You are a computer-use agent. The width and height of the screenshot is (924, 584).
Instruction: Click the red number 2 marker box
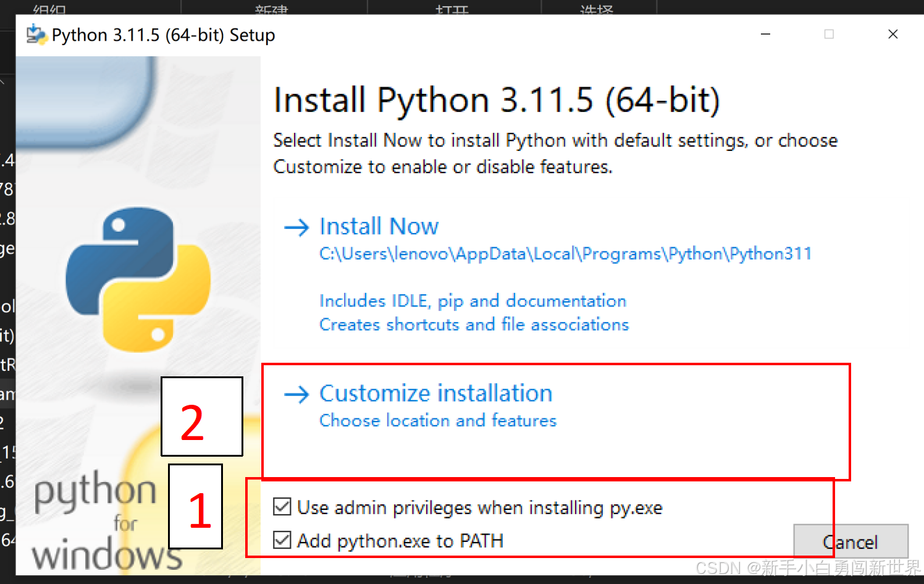pyautogui.click(x=201, y=417)
